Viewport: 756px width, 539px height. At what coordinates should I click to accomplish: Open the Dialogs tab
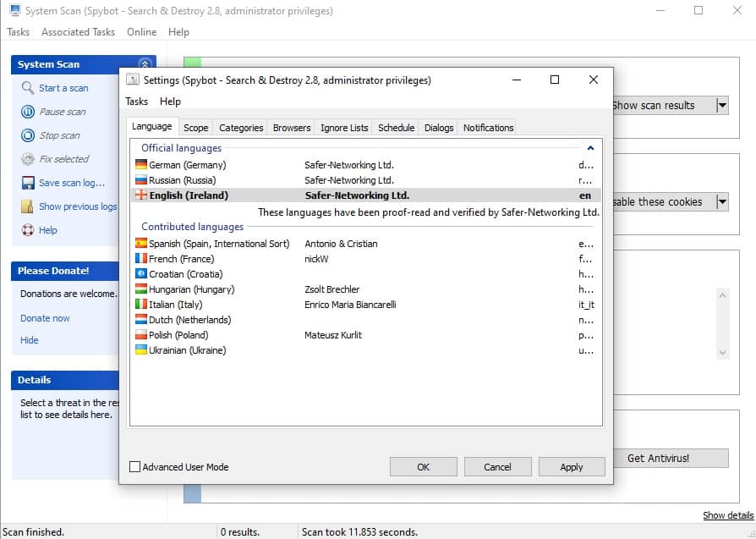point(438,128)
